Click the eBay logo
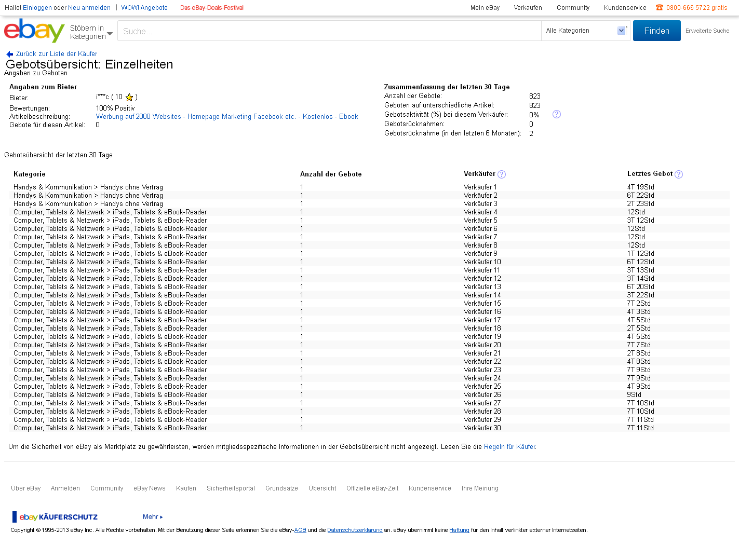The width and height of the screenshot is (739, 560). pyautogui.click(x=34, y=31)
